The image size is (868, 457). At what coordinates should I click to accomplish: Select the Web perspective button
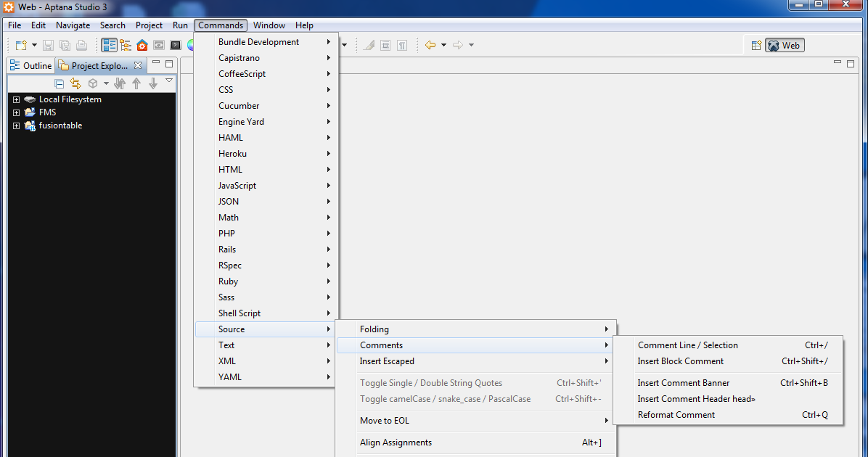(x=785, y=46)
